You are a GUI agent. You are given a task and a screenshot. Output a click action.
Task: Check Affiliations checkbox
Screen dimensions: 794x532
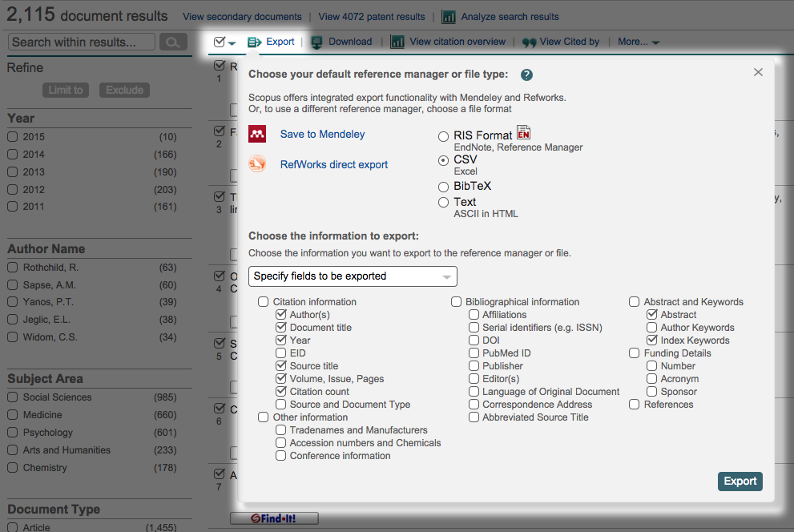coord(474,314)
